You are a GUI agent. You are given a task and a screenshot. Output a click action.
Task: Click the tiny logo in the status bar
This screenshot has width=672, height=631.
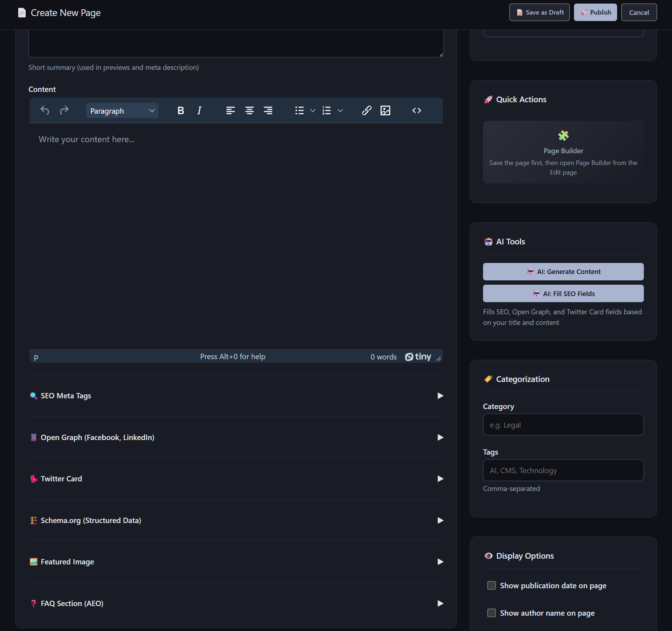click(418, 357)
